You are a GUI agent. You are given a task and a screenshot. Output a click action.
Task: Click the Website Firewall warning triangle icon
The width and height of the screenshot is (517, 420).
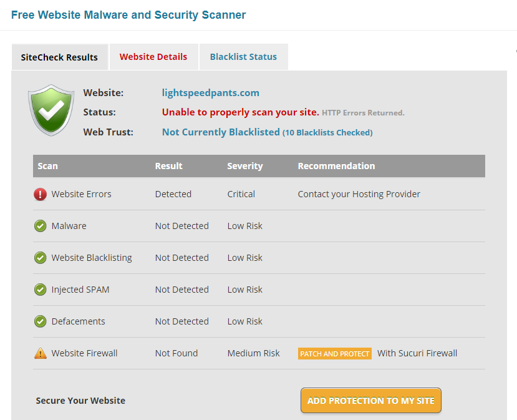[41, 353]
